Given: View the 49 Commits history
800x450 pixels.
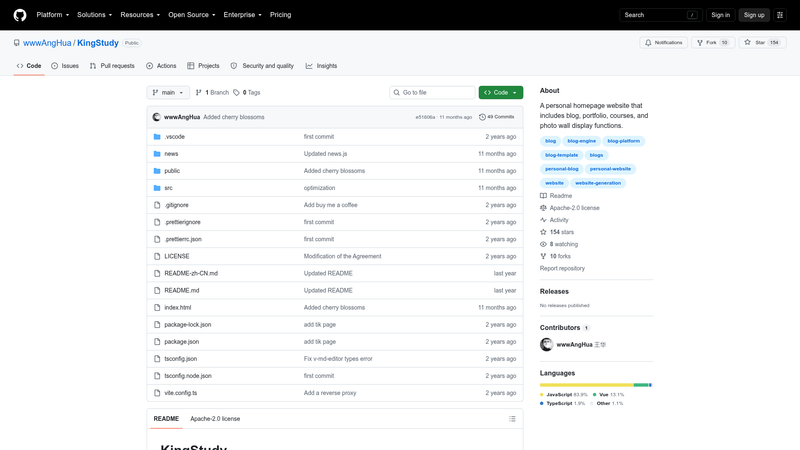Looking at the screenshot, I should click(496, 117).
